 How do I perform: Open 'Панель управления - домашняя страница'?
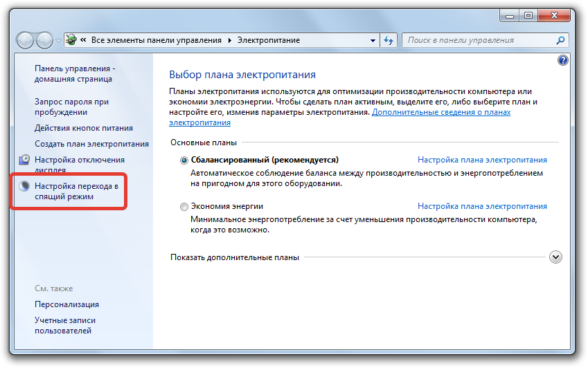tap(75, 74)
